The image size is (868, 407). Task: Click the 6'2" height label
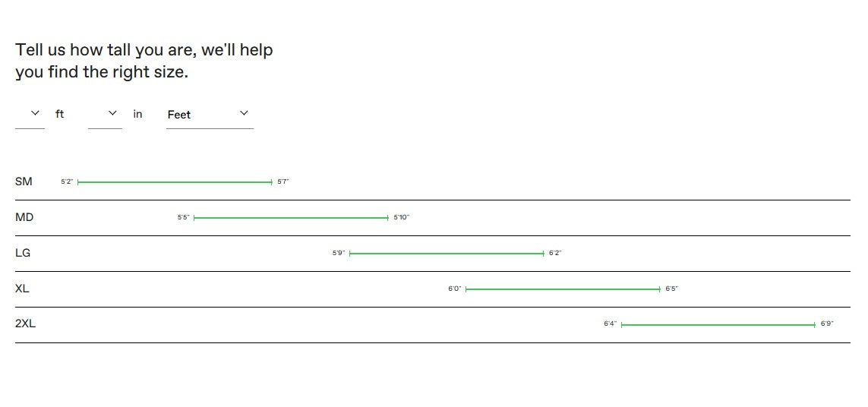click(555, 254)
